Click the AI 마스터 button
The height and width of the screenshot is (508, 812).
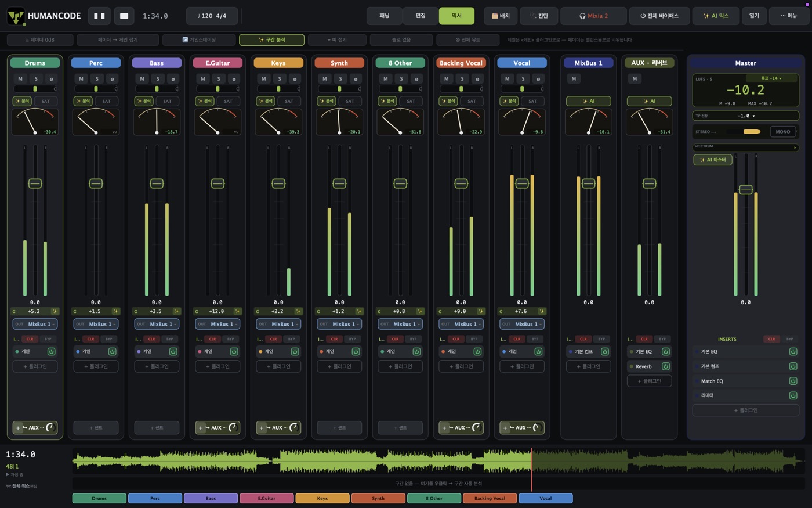(x=713, y=160)
